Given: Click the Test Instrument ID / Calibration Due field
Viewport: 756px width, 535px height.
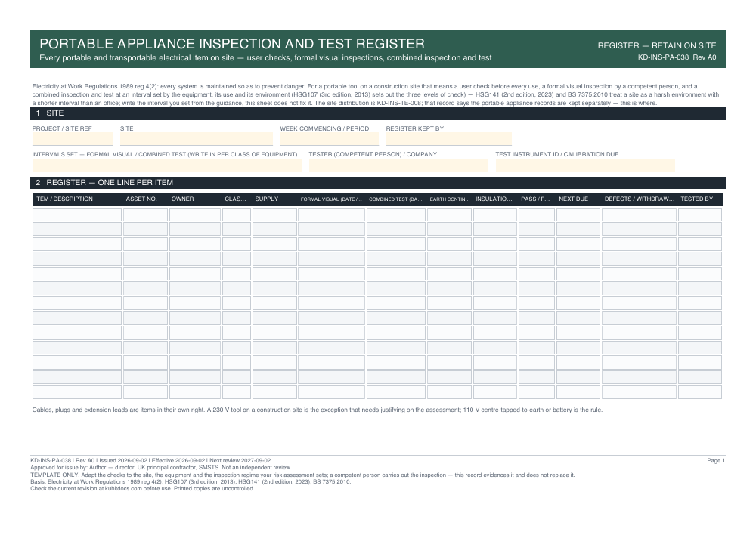Looking at the screenshot, I should (x=585, y=165).
